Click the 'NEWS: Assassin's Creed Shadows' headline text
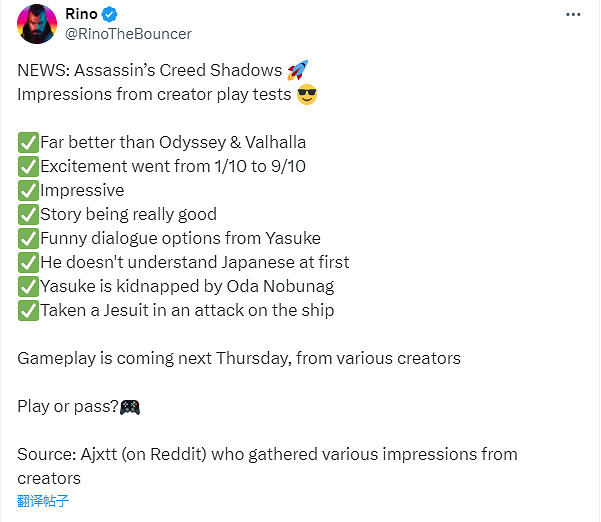 (x=150, y=72)
